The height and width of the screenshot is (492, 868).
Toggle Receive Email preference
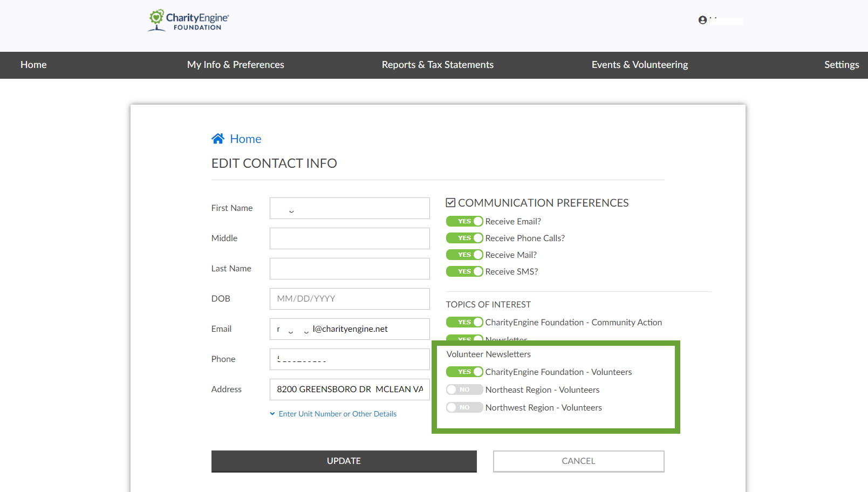tap(464, 221)
